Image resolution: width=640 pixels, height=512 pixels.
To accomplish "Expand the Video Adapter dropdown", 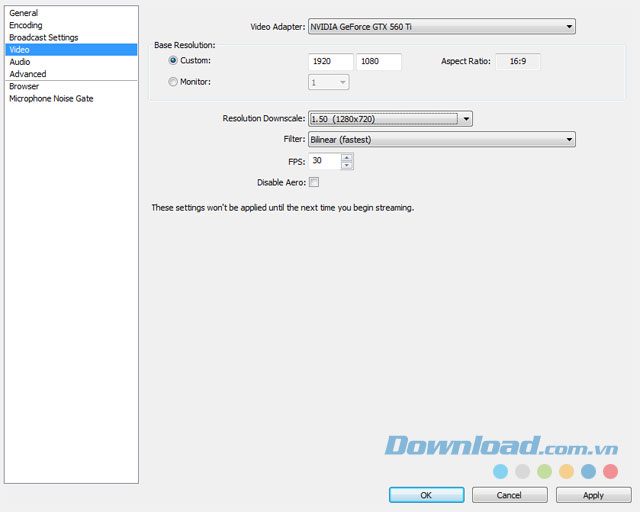I will (441, 27).
